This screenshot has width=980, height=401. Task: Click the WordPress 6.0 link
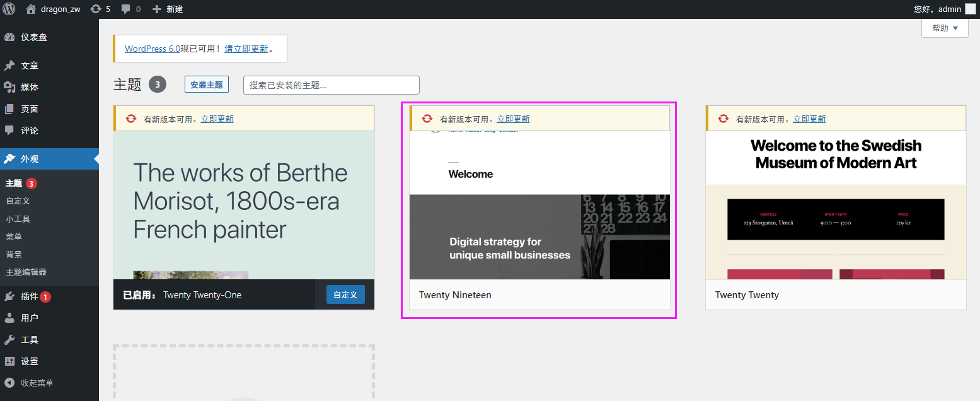[153, 49]
